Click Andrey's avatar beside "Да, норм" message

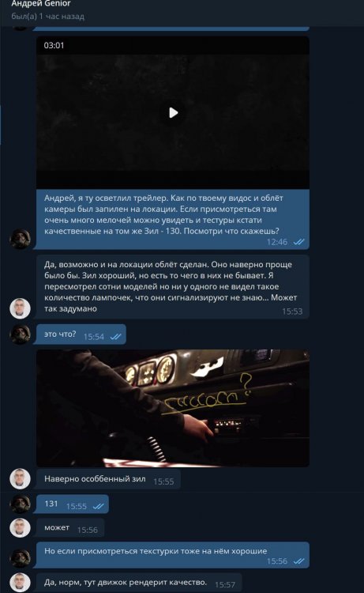click(x=20, y=583)
